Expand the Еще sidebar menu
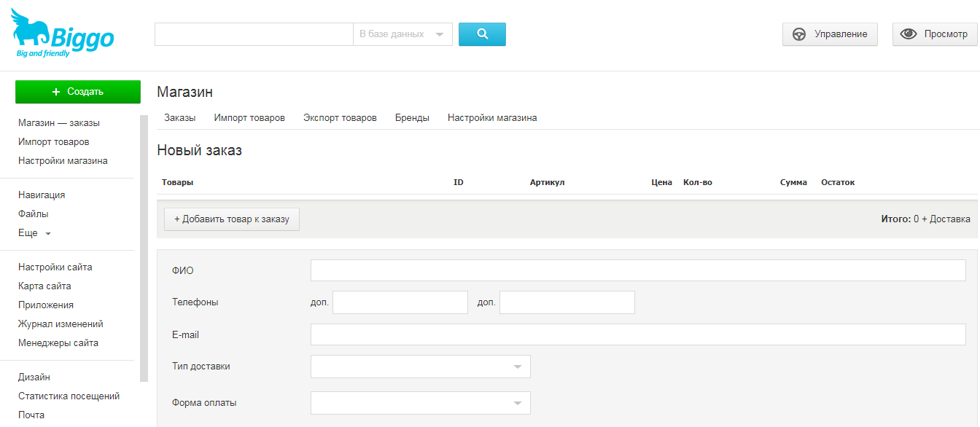 (x=34, y=233)
